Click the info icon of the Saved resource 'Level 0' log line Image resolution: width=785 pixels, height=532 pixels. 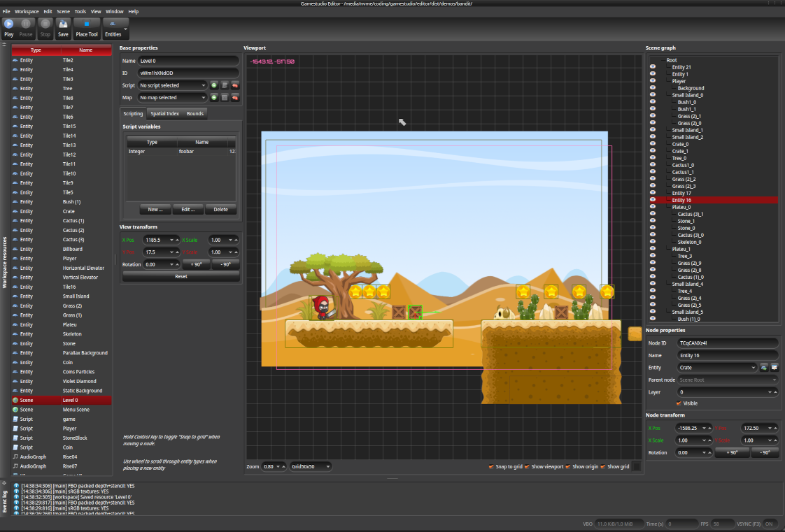click(x=16, y=497)
